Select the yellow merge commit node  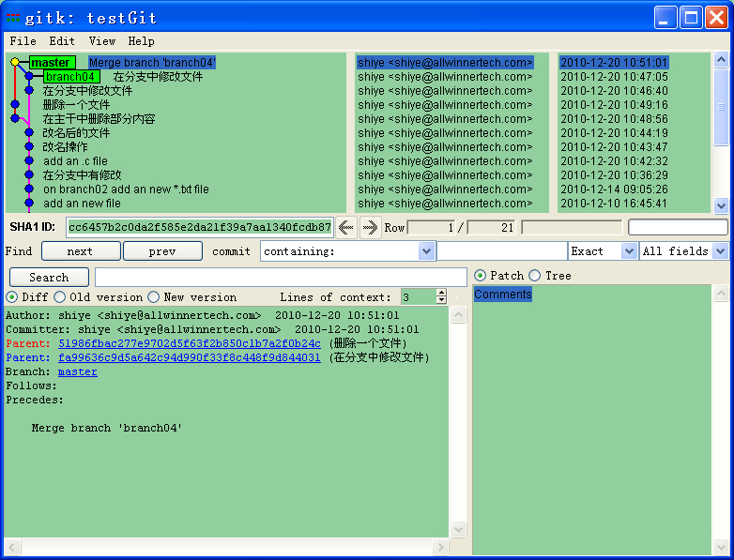tap(15, 62)
